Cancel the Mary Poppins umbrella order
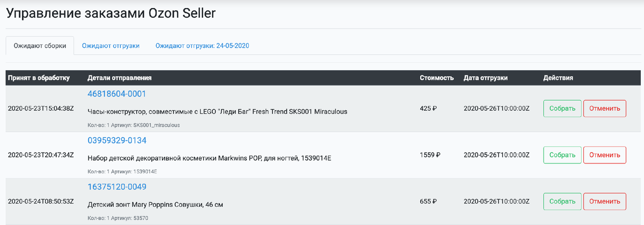The image size is (644, 225). pos(605,201)
